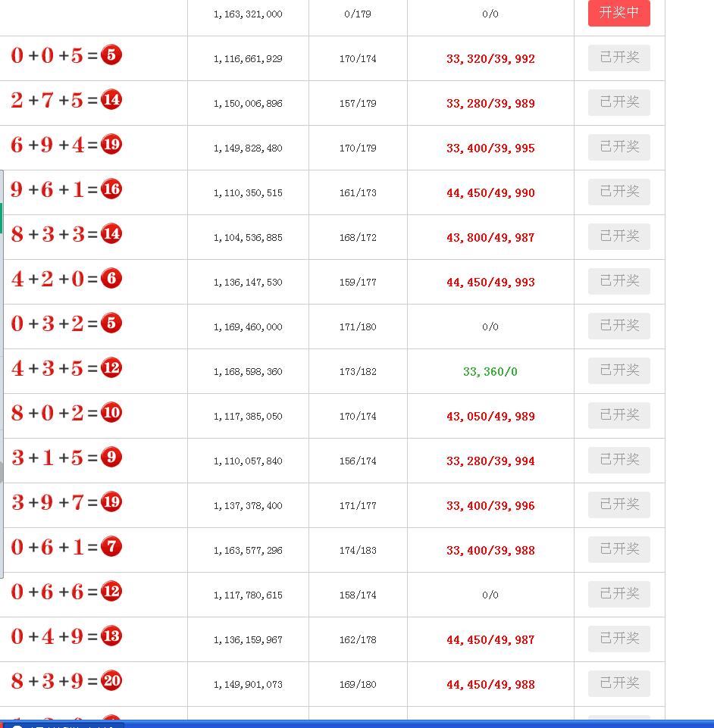Click 已开奖 button in the 8+3+9 row
This screenshot has width=714, height=728.
618,683
